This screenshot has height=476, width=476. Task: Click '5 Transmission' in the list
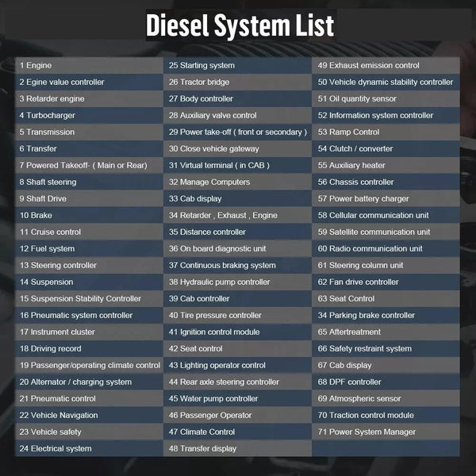click(x=89, y=132)
